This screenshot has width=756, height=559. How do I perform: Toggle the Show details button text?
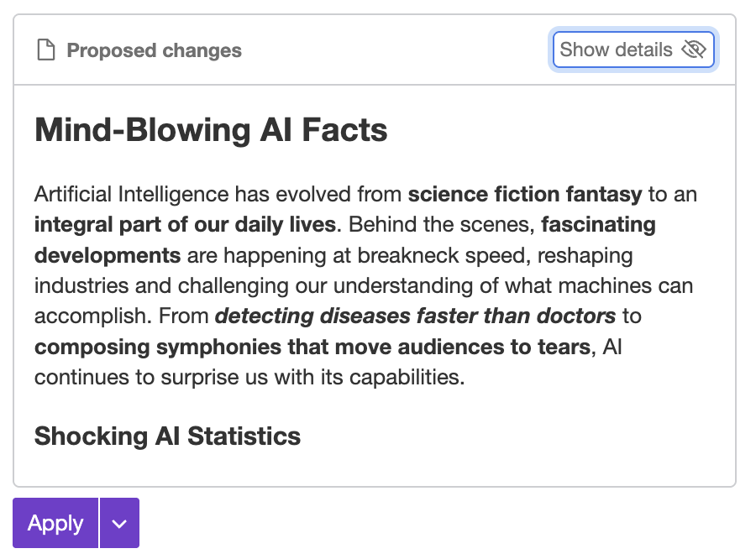(x=616, y=50)
